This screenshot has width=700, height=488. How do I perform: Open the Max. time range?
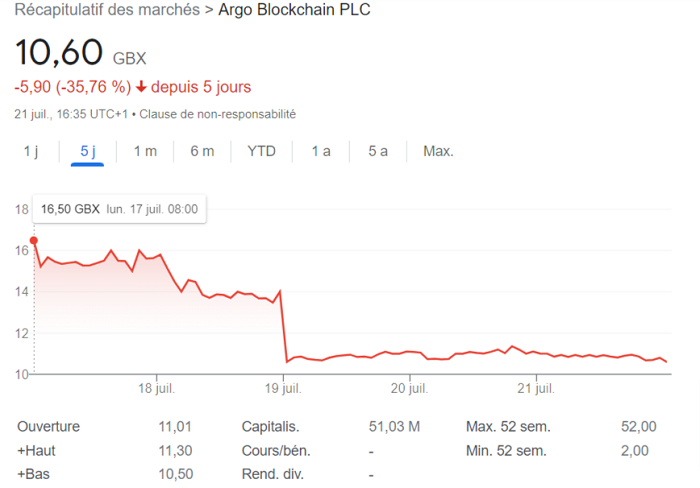pyautogui.click(x=438, y=151)
